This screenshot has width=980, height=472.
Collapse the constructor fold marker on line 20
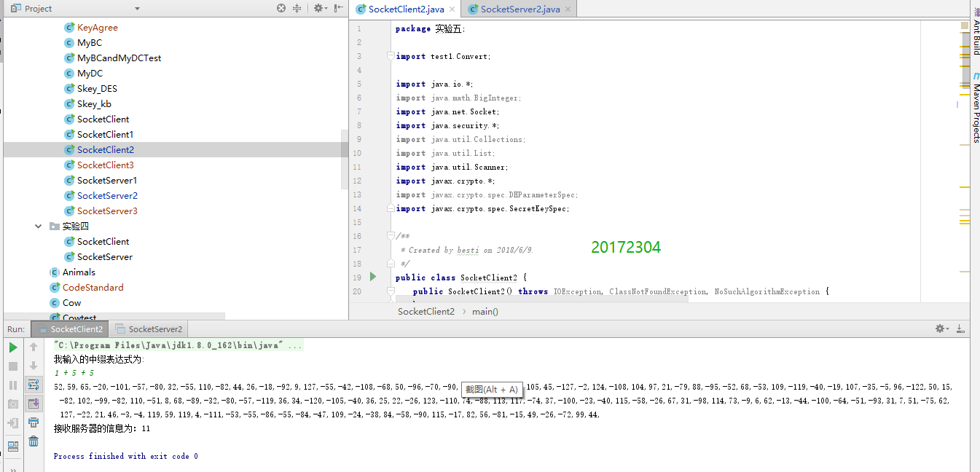(x=391, y=291)
